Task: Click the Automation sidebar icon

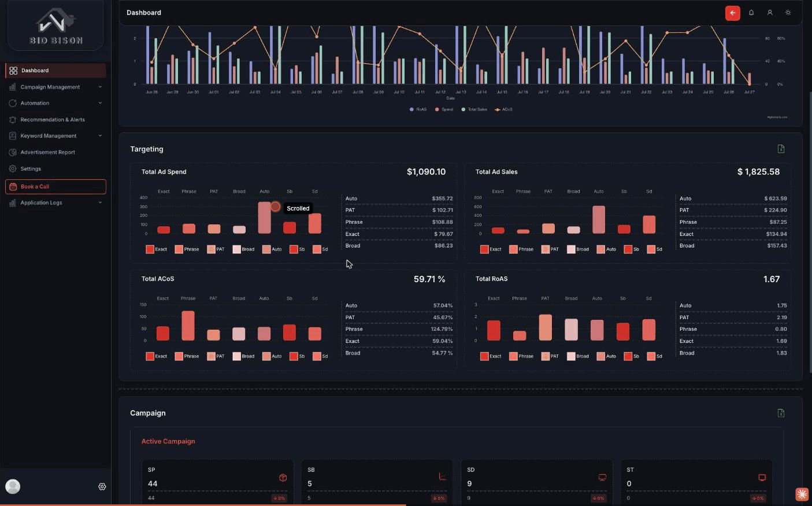Action: pos(13,103)
